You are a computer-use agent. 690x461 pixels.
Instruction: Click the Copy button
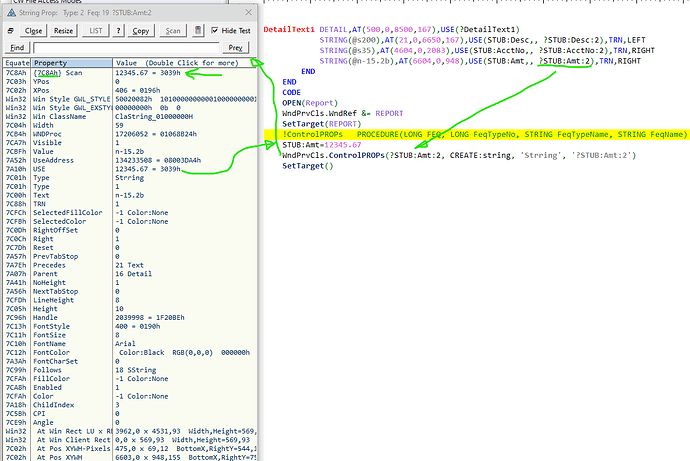point(140,31)
